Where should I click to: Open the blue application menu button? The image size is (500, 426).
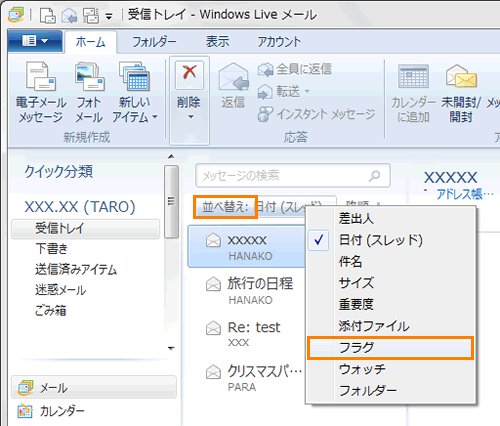[35, 41]
